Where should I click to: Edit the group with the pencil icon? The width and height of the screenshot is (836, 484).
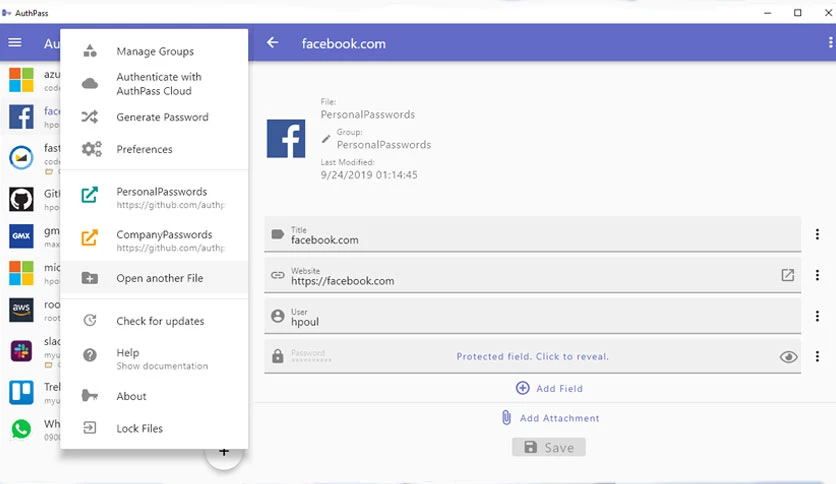click(326, 139)
